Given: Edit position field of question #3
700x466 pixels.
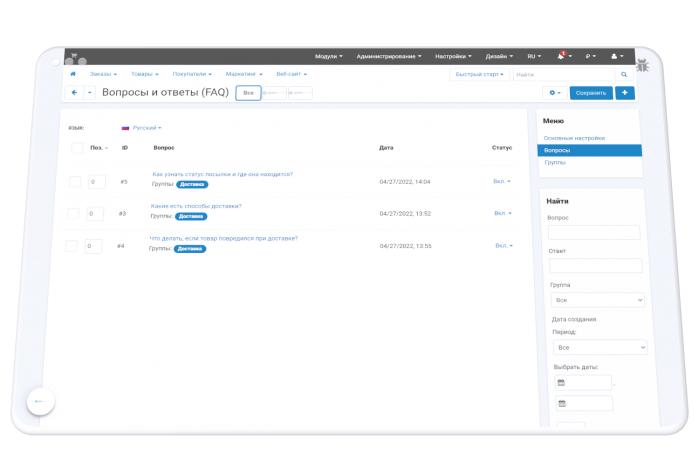Looking at the screenshot, I should 95,213.
